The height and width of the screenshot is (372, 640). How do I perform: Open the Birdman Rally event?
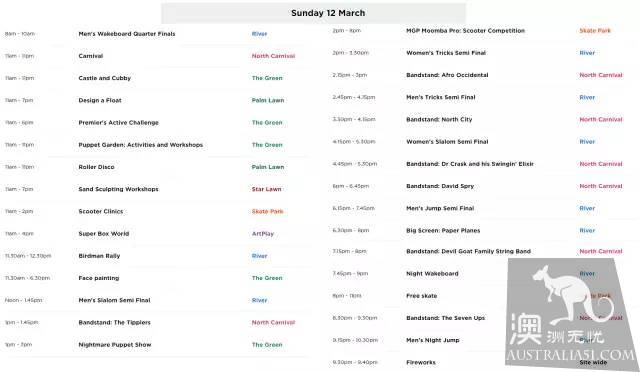pos(99,256)
